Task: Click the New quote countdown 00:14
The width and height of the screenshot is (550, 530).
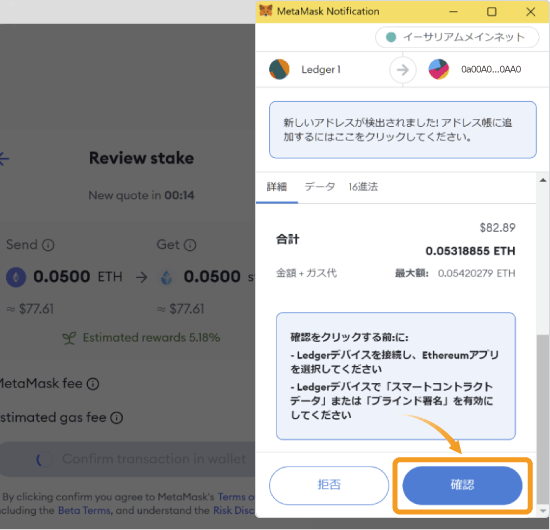Action: point(179,195)
